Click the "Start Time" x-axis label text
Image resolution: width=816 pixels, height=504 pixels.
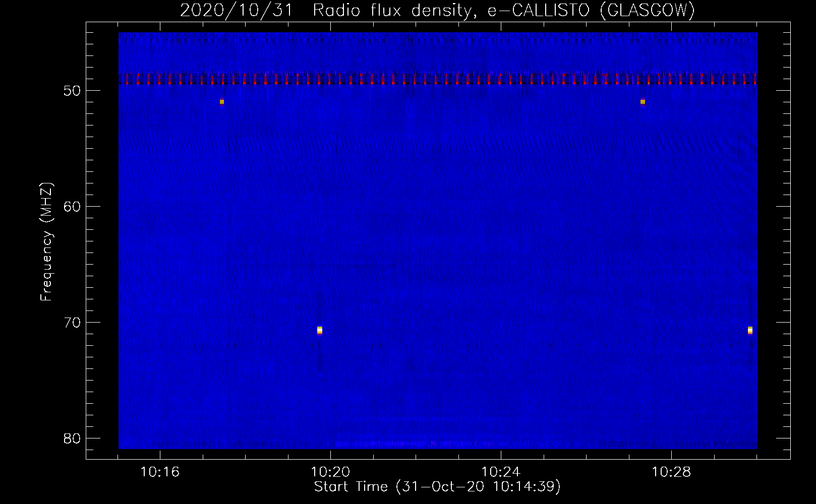[x=351, y=487]
